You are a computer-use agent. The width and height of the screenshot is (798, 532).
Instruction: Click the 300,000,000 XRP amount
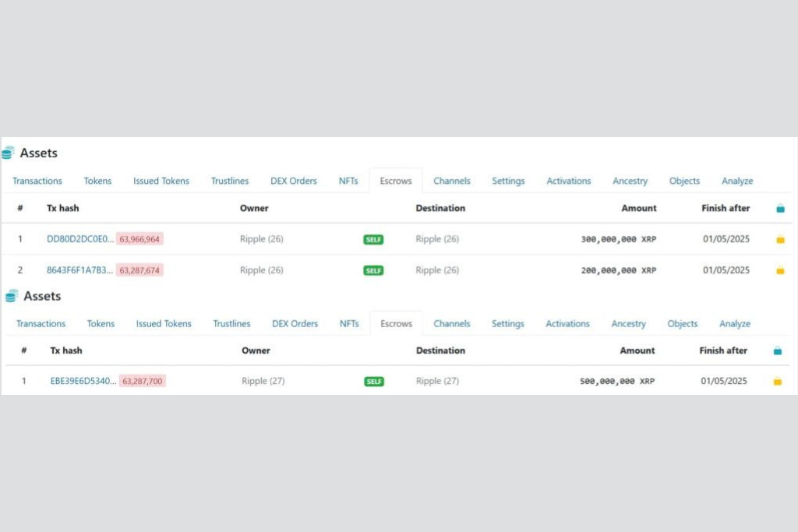pos(618,239)
